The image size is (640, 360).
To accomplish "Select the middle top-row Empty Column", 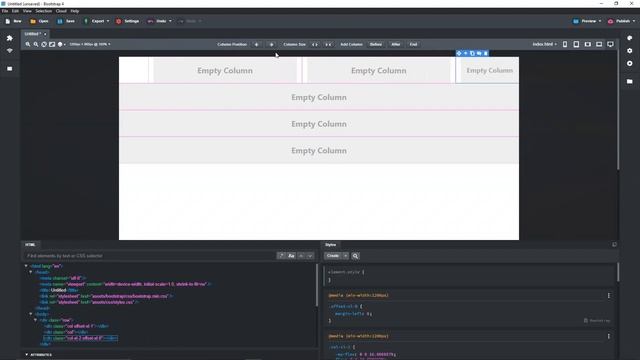I will 379,71.
